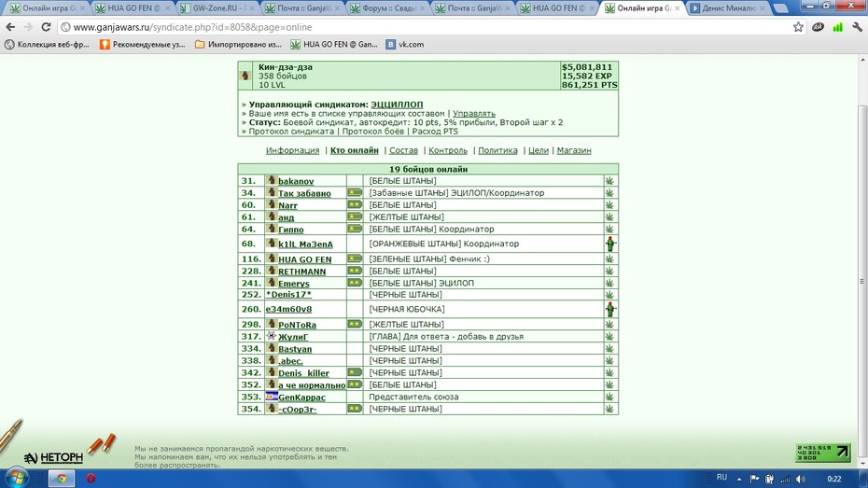Viewport: 868px width, 488px height.
Task: Click the counter widget with green arrow
Action: tap(823, 453)
